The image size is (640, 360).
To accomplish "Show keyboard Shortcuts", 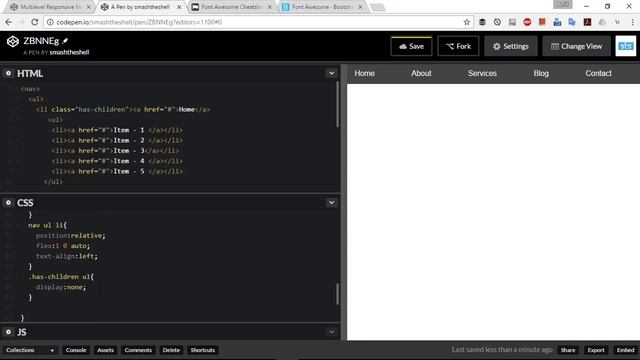I will (202, 350).
